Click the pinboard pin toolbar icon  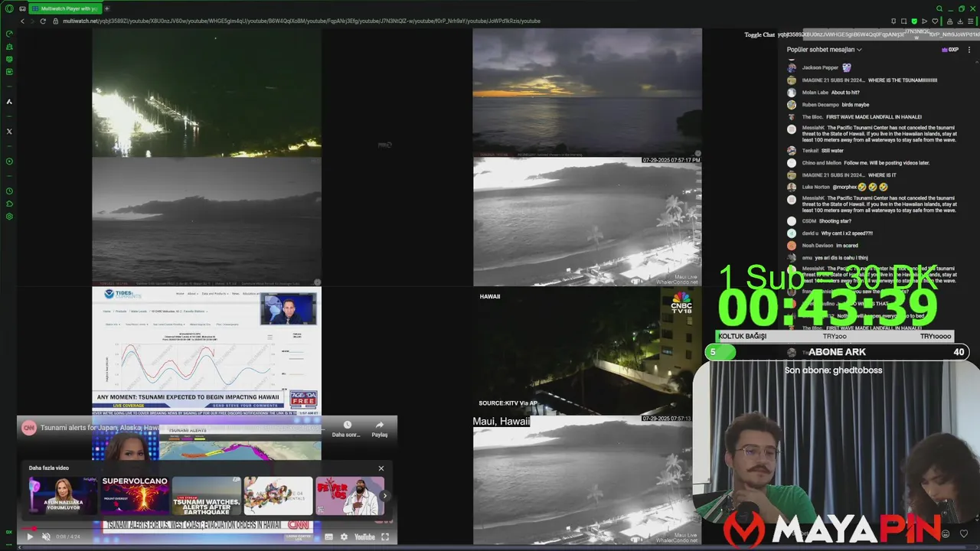click(x=893, y=21)
